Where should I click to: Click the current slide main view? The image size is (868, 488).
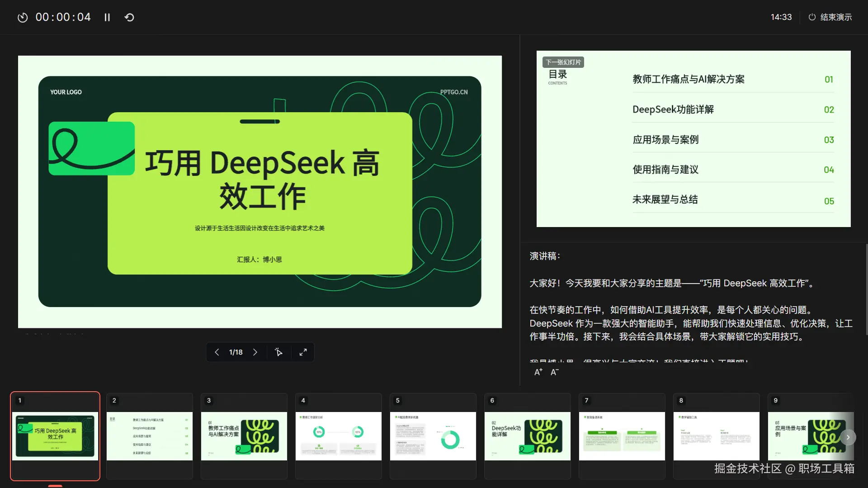(260, 192)
